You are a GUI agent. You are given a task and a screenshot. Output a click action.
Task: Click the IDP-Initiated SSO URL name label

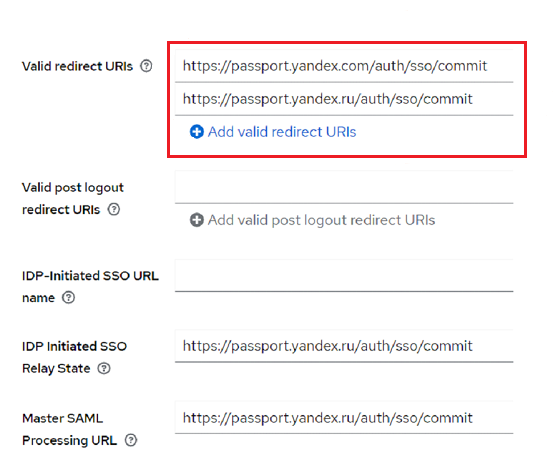90,286
